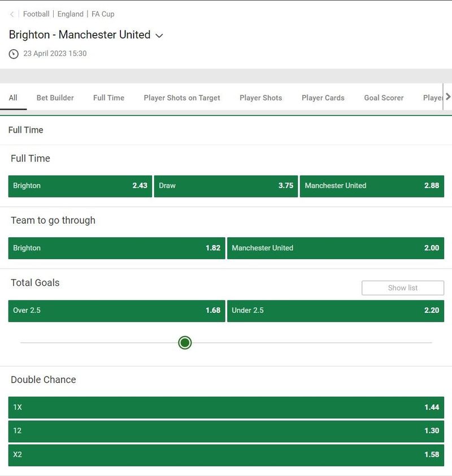Expand the Brighton - Manchester United match dropdown

[x=159, y=36]
